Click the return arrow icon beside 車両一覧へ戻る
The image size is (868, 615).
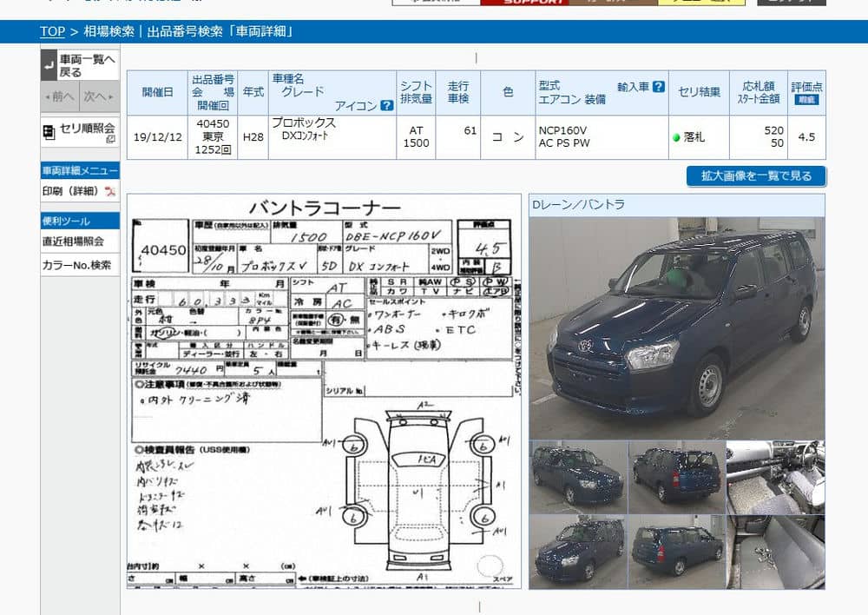coord(49,65)
